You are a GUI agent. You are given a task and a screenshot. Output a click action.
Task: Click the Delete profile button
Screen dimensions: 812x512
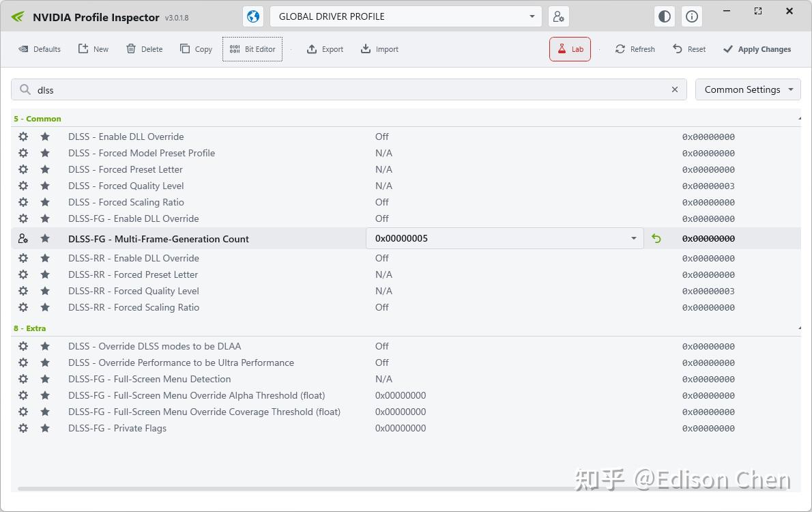(x=145, y=49)
